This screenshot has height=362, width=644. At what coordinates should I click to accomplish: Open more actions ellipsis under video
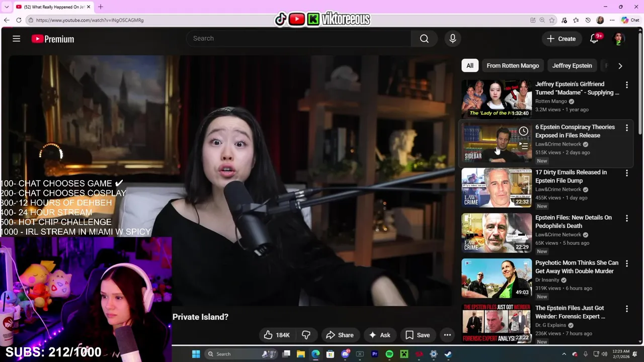pos(447,335)
